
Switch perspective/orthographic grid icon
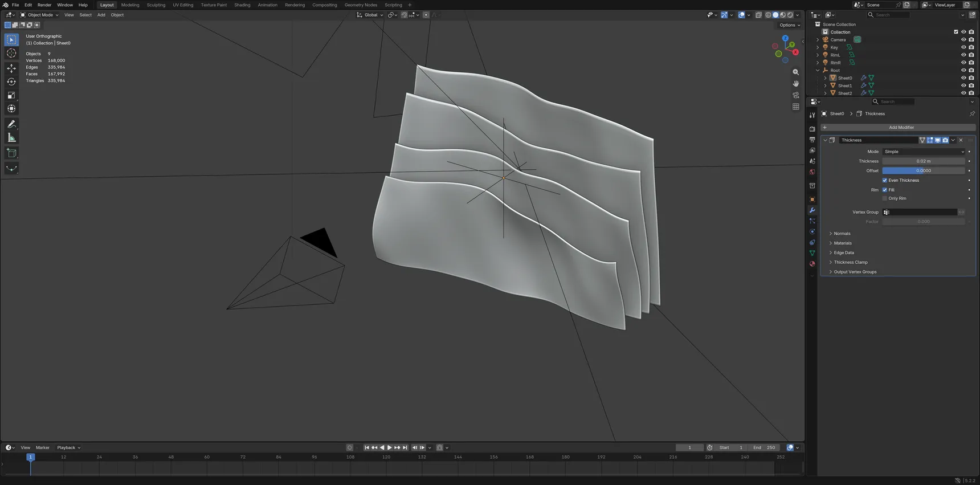tap(795, 107)
